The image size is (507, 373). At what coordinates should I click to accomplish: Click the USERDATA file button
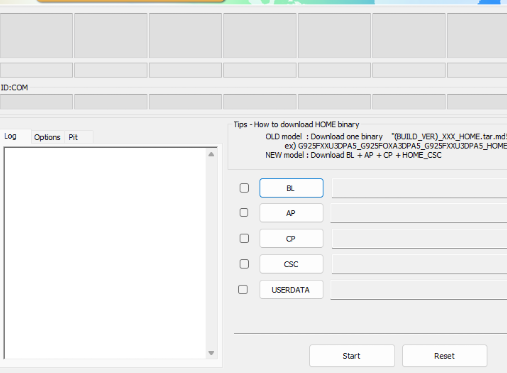pyautogui.click(x=291, y=290)
